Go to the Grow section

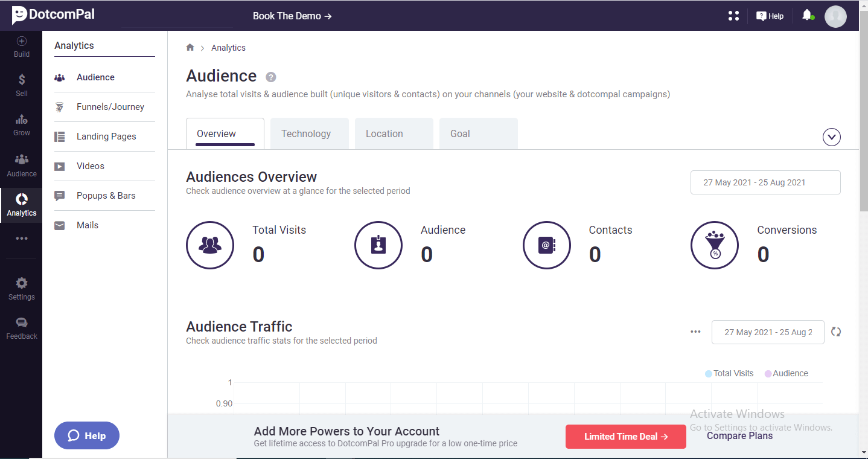22,125
